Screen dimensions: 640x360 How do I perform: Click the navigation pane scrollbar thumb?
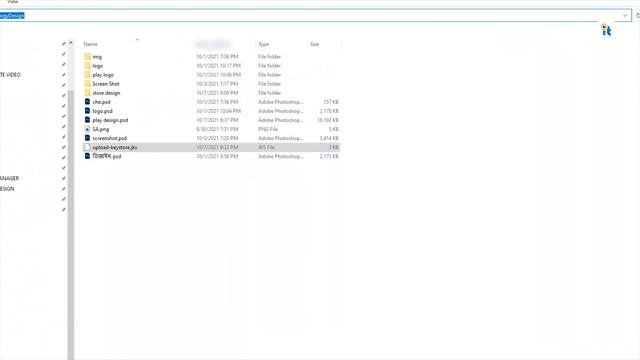coord(71,224)
